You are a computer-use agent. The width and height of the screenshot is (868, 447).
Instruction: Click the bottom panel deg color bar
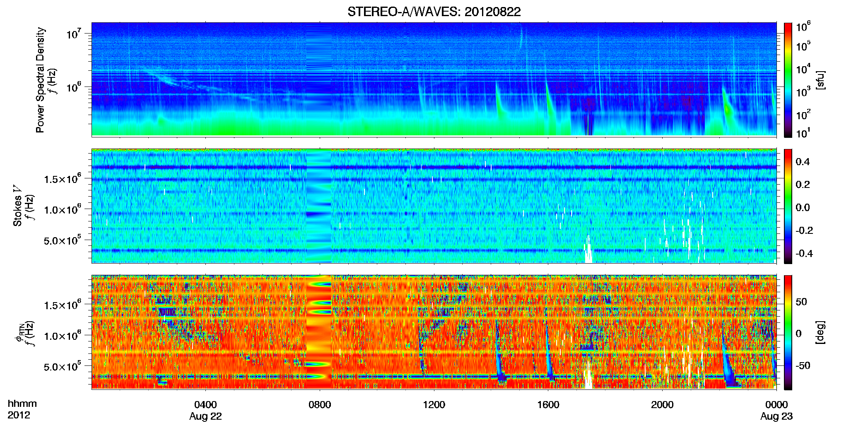(x=788, y=332)
